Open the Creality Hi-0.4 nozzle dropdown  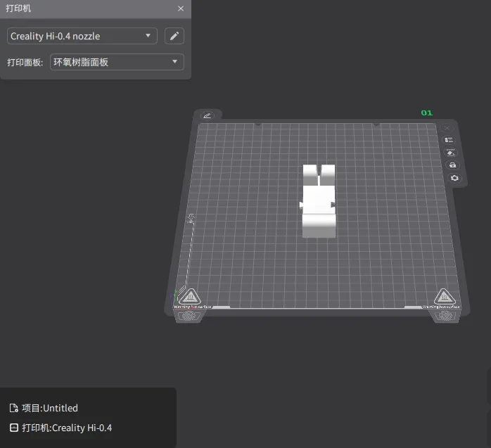pyautogui.click(x=82, y=36)
